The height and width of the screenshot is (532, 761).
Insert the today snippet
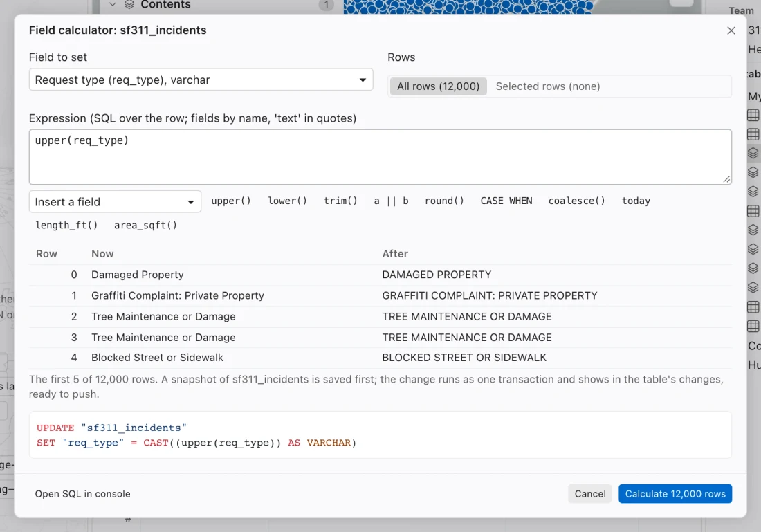[x=636, y=201]
